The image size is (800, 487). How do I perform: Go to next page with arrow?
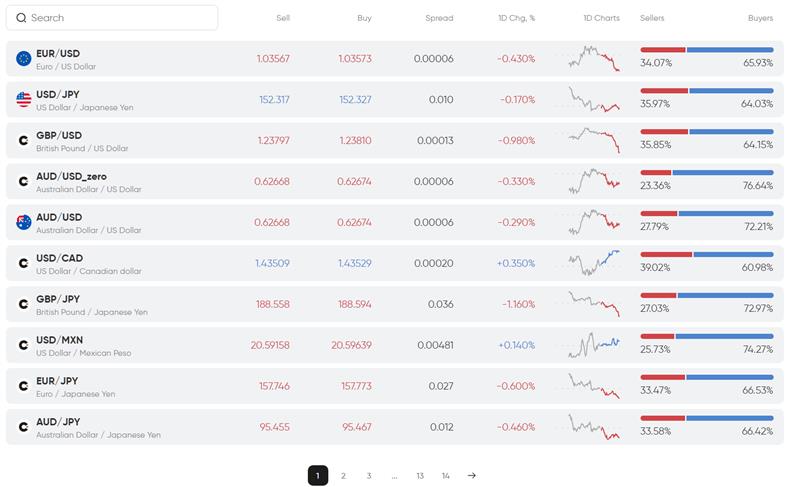(x=472, y=476)
